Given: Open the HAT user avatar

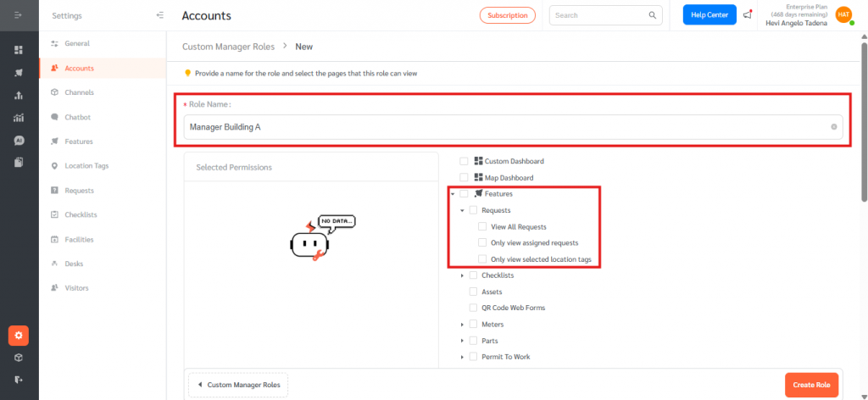Looking at the screenshot, I should (x=843, y=15).
